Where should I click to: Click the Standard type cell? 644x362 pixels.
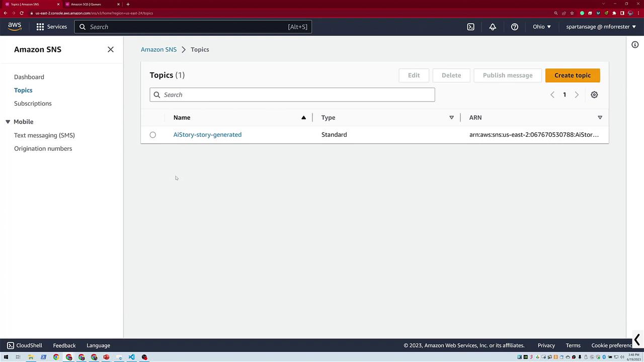pyautogui.click(x=334, y=135)
